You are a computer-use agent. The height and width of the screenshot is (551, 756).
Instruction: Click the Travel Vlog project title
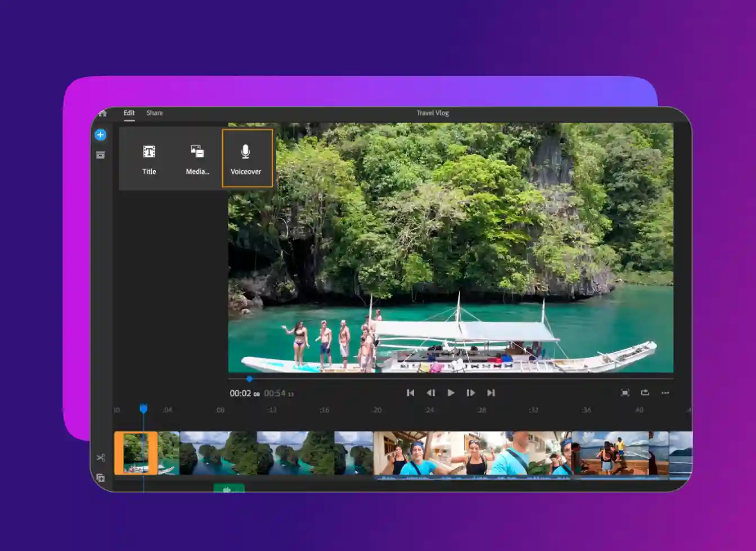click(x=433, y=113)
